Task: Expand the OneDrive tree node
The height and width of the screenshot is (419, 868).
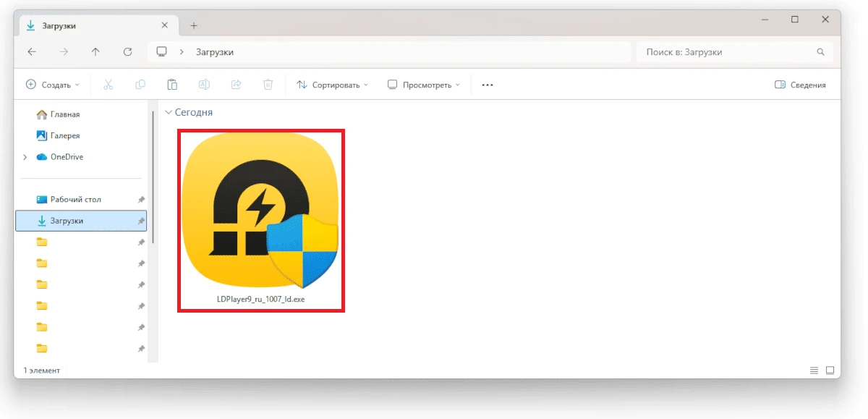Action: coord(25,157)
